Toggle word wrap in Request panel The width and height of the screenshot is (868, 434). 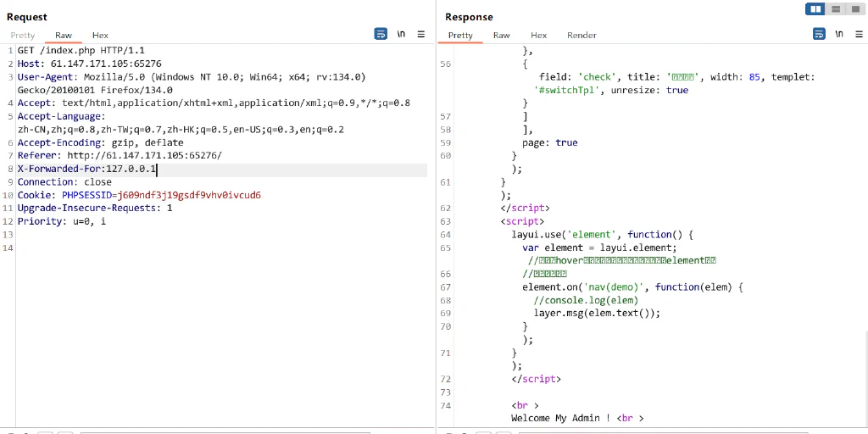click(381, 34)
